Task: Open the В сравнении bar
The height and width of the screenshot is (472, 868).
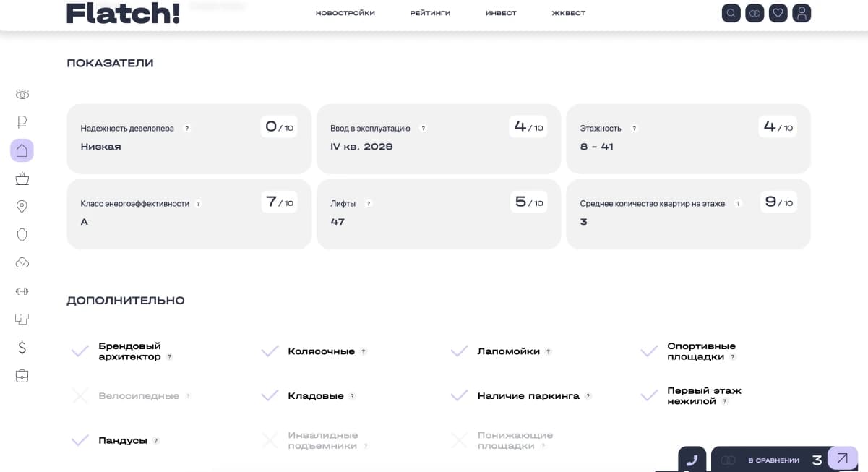Action: (773, 460)
